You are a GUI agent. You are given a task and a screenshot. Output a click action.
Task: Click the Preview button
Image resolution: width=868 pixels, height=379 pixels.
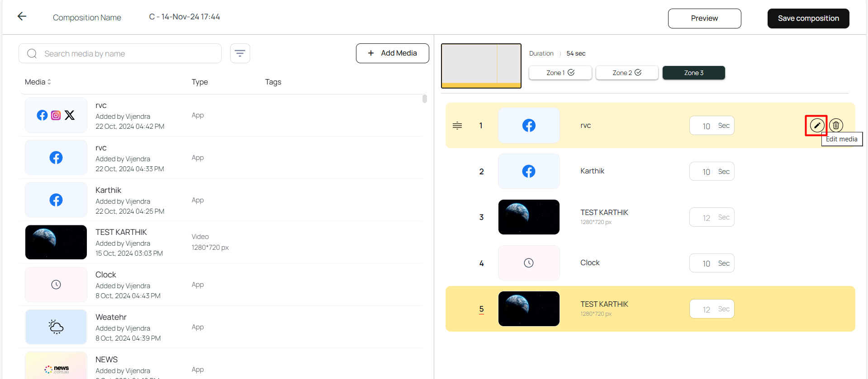(x=704, y=19)
